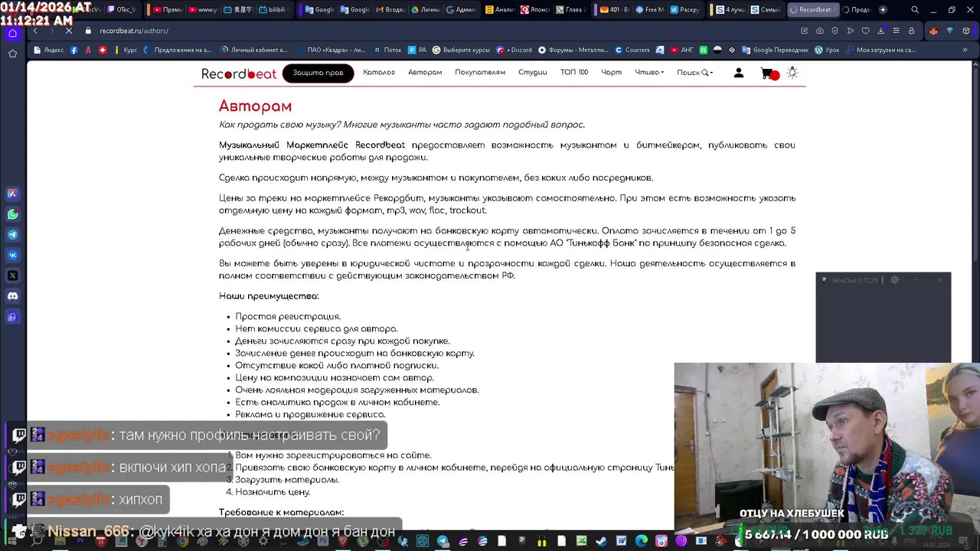
Task: Open the downloads icon in the browser toolbar
Action: 880,31
